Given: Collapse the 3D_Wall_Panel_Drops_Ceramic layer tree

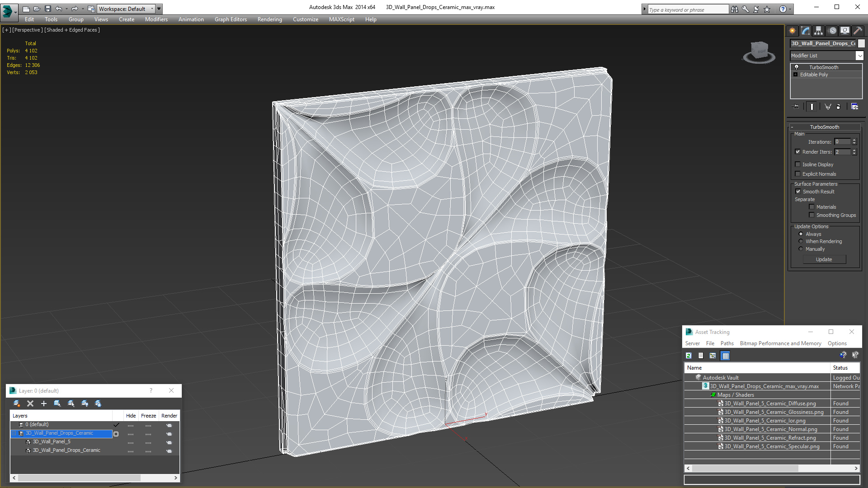Looking at the screenshot, I should [14, 433].
